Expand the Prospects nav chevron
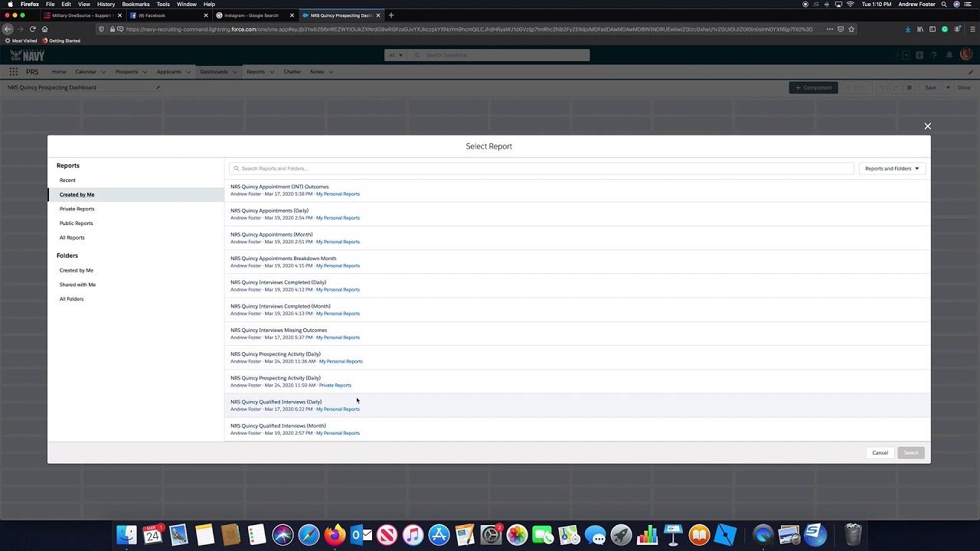 tap(145, 72)
